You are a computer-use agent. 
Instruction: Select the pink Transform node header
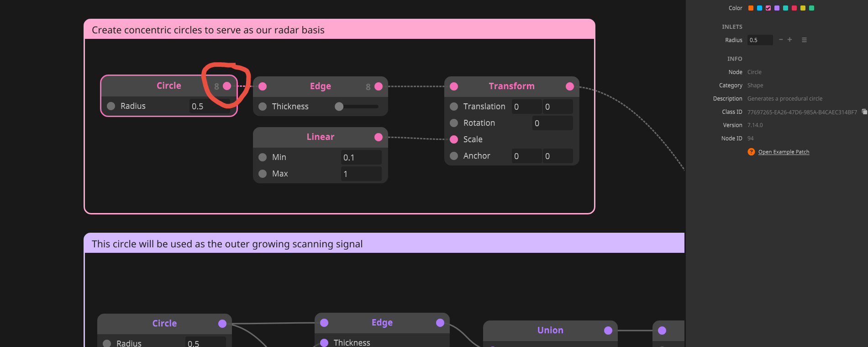pyautogui.click(x=511, y=86)
